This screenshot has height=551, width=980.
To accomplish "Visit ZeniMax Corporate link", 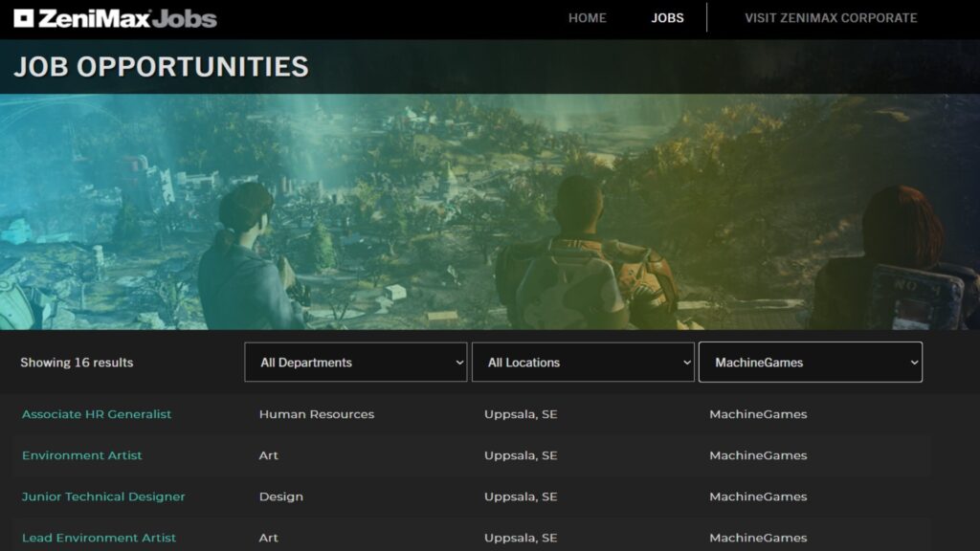I will tap(831, 18).
